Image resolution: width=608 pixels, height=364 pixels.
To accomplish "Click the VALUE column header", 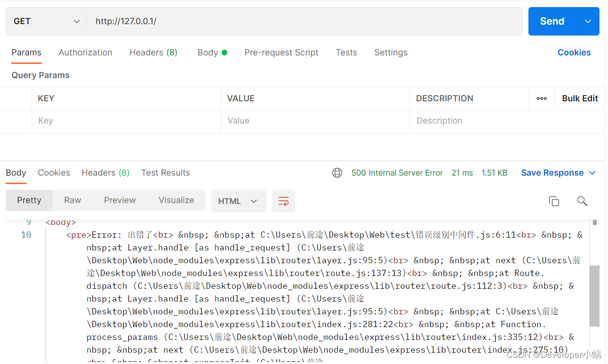I will click(241, 98).
